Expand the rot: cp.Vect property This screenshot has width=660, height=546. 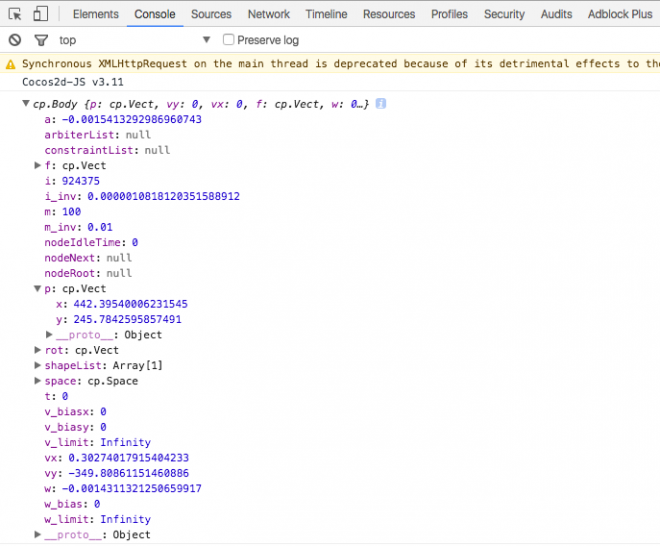pos(38,351)
